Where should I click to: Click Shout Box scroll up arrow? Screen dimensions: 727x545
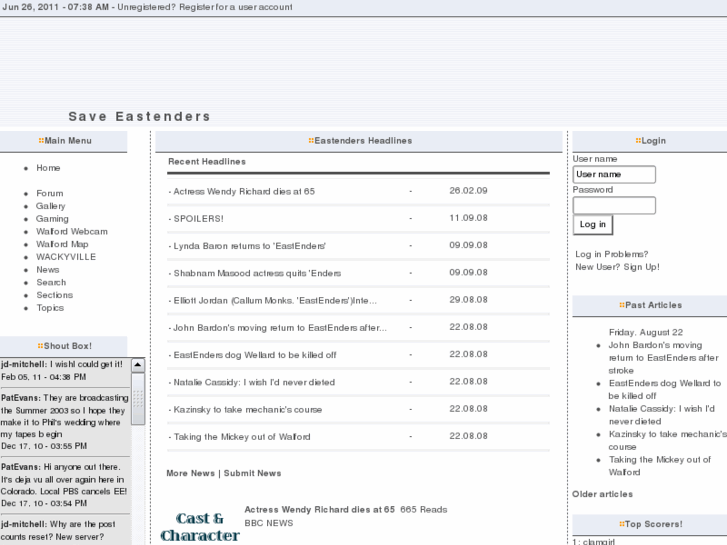click(138, 365)
